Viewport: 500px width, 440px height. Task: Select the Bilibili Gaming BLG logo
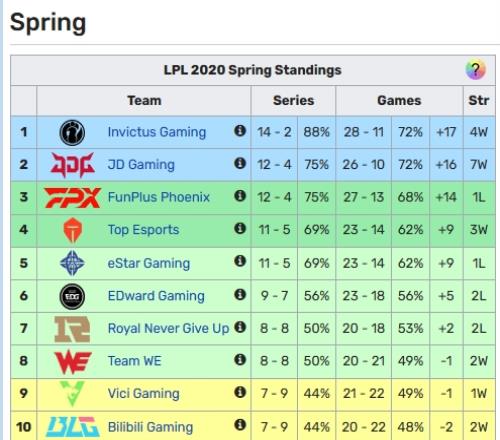coord(72,427)
